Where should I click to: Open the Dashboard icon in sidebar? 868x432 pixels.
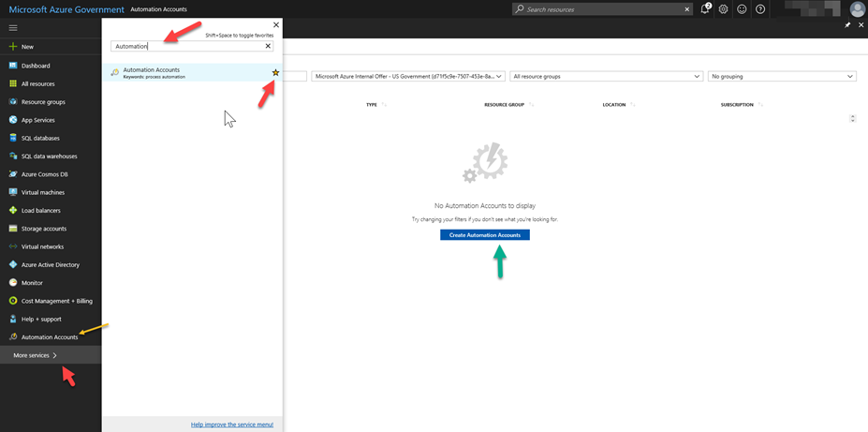pyautogui.click(x=13, y=66)
